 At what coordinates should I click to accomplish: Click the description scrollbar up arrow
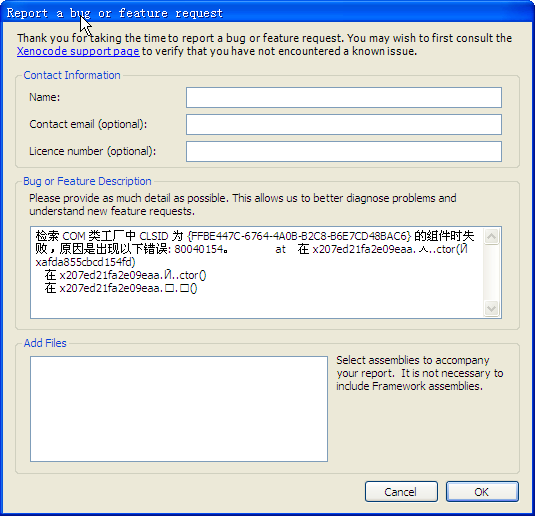492,236
